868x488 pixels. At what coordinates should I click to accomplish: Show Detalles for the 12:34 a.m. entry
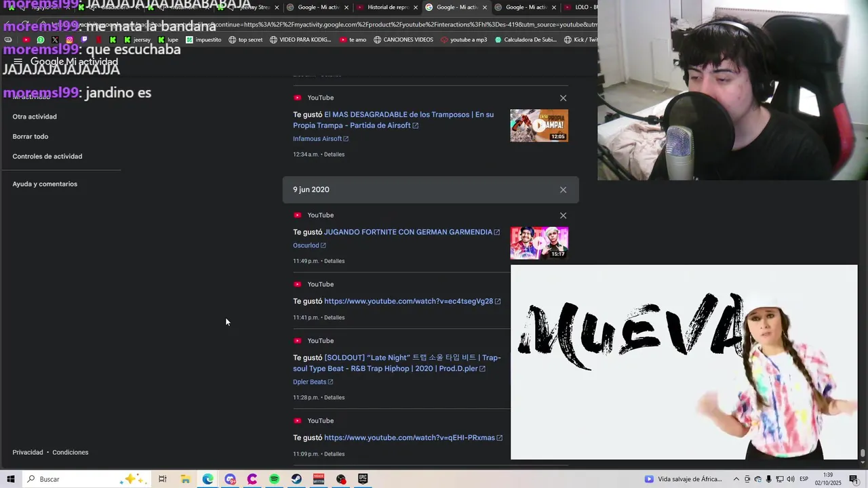pos(334,155)
